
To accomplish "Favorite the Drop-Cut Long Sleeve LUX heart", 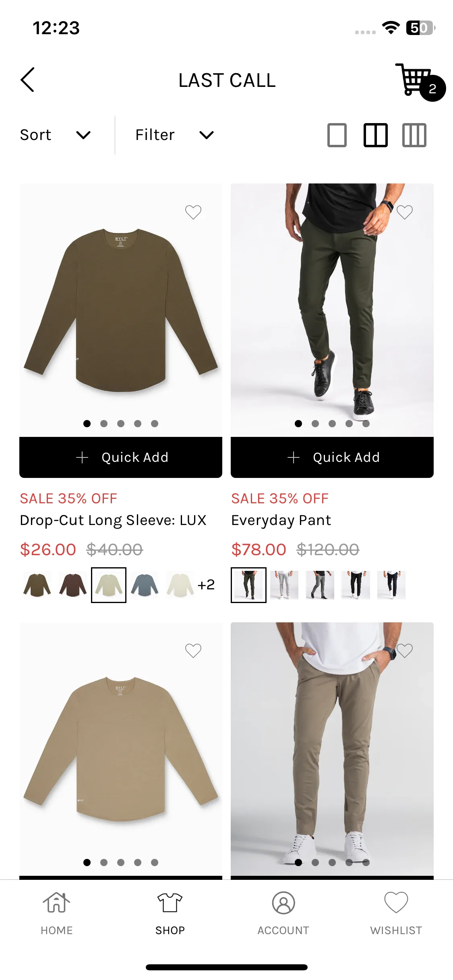I will coord(193,212).
